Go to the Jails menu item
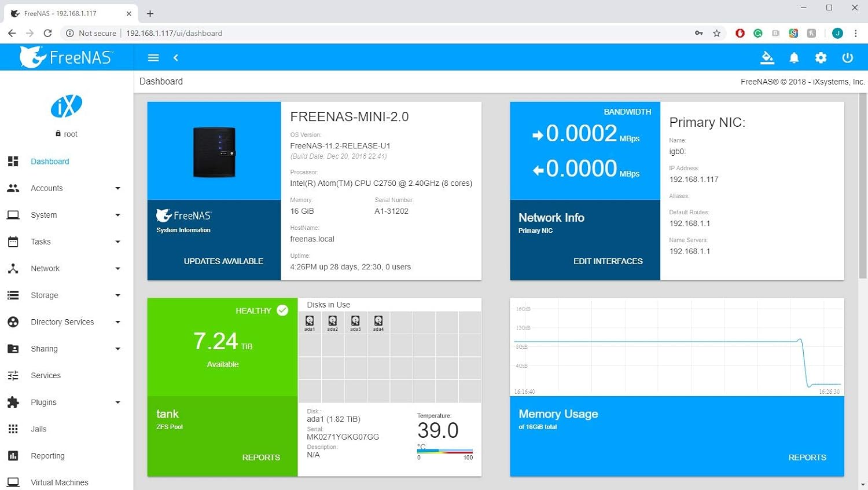This screenshot has width=868, height=490. tap(39, 429)
